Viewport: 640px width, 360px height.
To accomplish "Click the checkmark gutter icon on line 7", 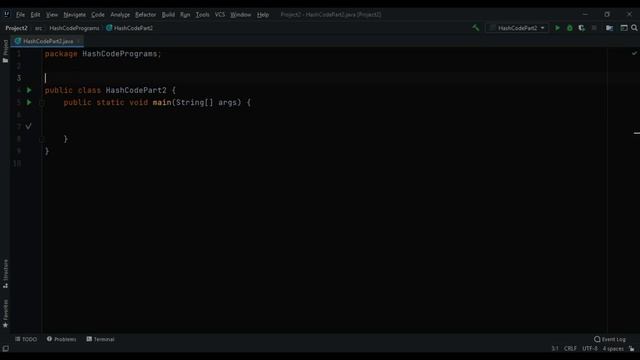I will point(28,126).
